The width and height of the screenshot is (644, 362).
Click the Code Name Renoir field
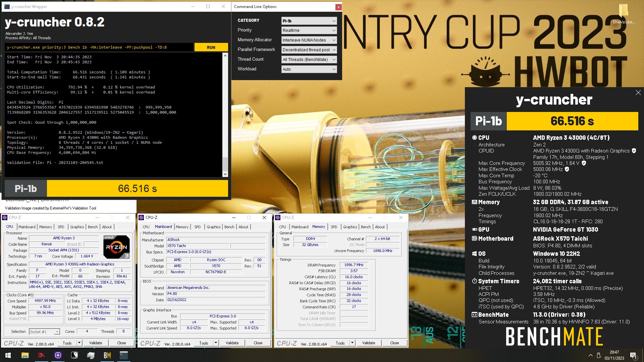47,244
